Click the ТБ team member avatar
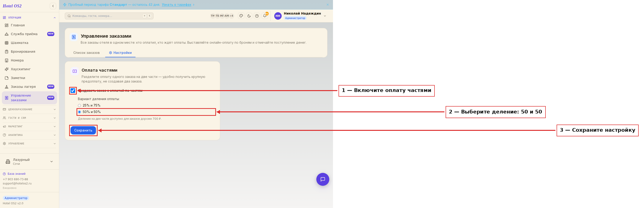Image resolution: width=644 pixels, height=208 pixels. pos(218,16)
